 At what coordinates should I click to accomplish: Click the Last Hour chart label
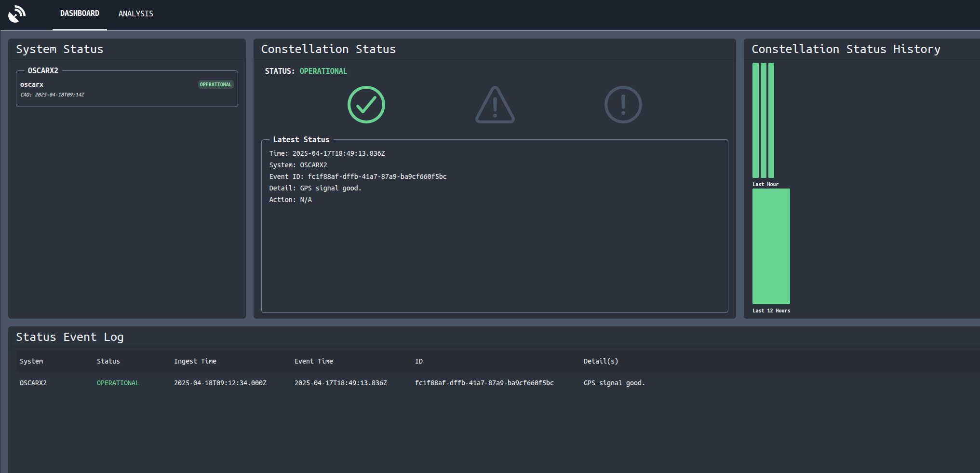[765, 184]
